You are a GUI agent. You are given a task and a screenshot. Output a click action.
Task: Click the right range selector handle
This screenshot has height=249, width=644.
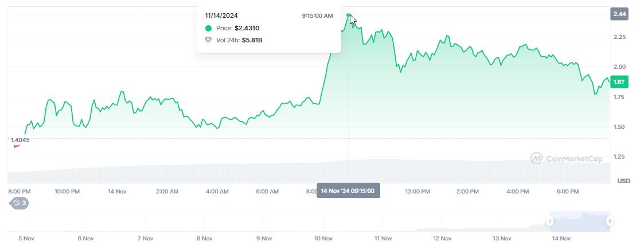point(610,221)
